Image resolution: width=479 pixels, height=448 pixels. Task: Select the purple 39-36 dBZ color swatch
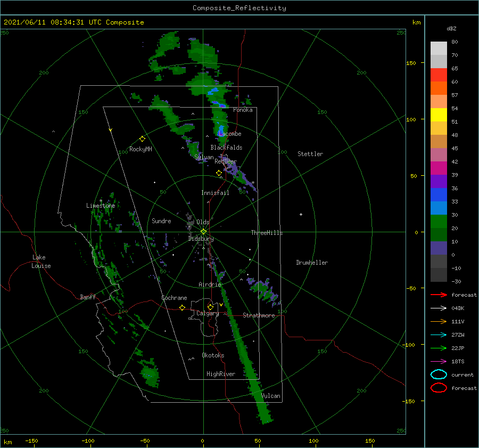pyautogui.click(x=439, y=181)
